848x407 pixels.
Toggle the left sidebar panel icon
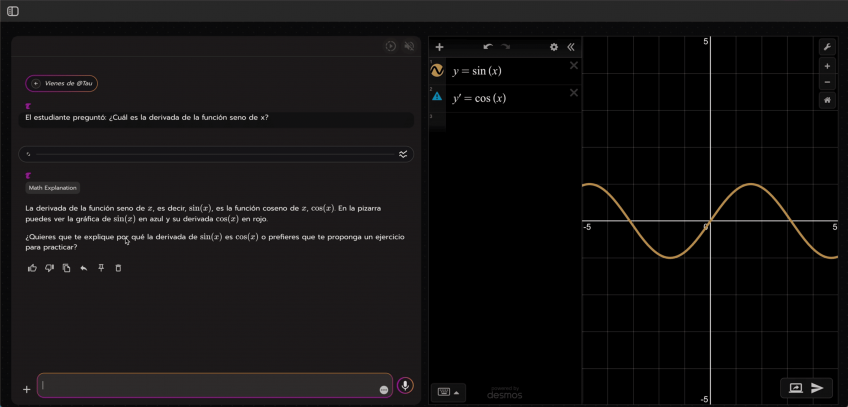13,11
